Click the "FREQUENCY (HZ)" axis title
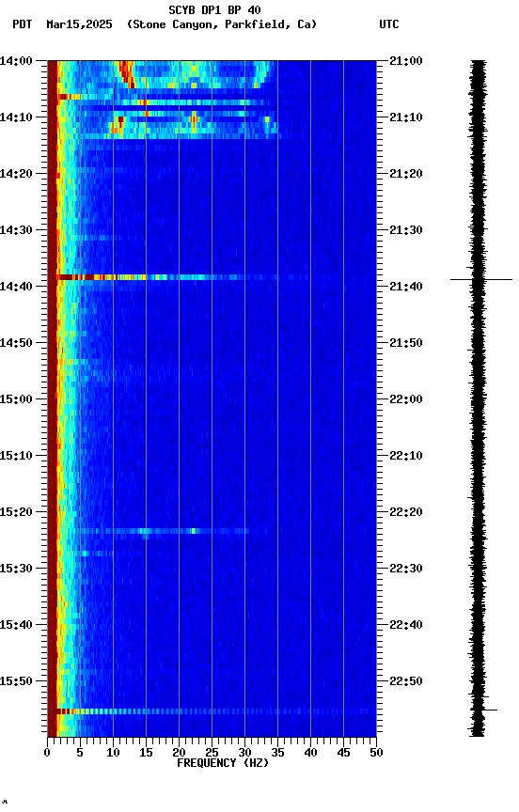 pyautogui.click(x=223, y=763)
